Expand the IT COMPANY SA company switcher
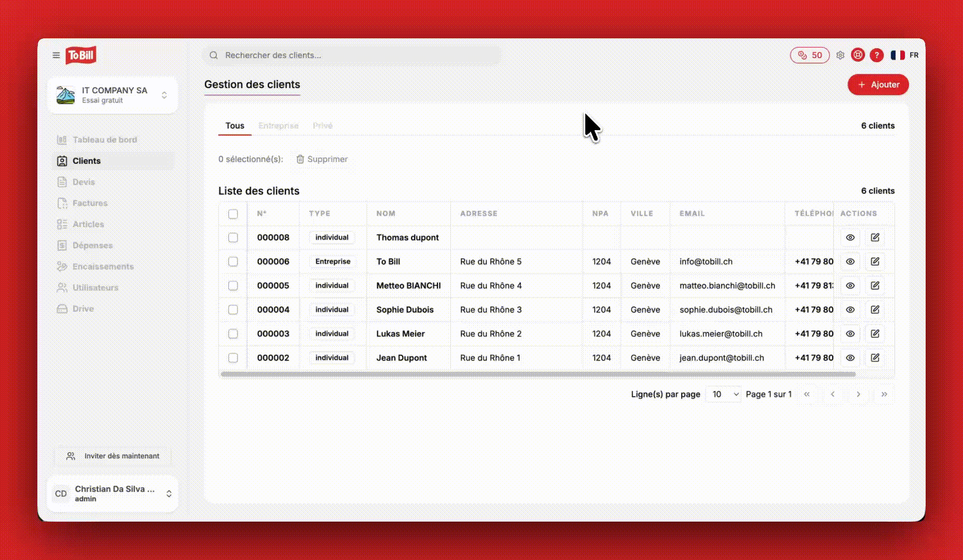Image resolution: width=963 pixels, height=560 pixels. [x=113, y=95]
